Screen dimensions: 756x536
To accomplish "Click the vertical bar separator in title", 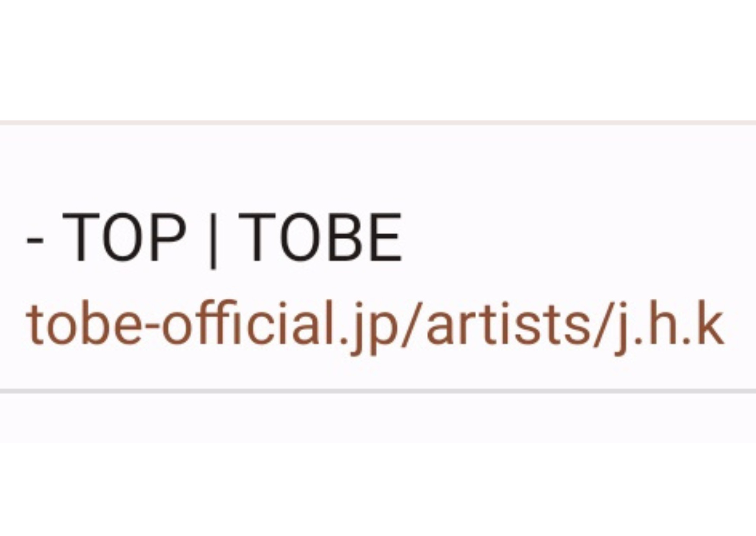I will (212, 240).
